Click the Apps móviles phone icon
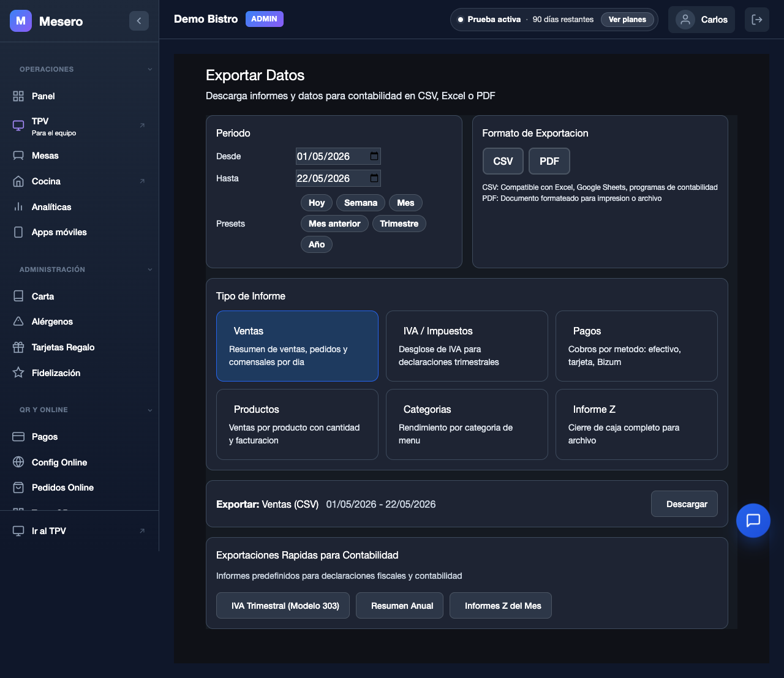784x678 pixels. coord(18,232)
